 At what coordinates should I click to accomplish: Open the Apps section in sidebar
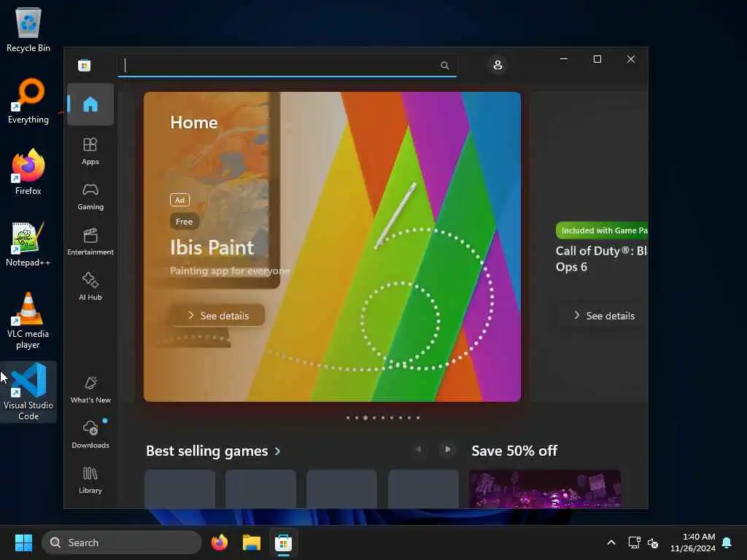coord(90,151)
